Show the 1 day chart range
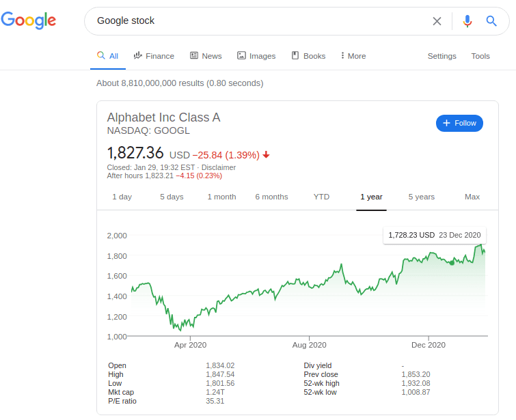Viewport: 516px width, 420px height. tap(122, 197)
